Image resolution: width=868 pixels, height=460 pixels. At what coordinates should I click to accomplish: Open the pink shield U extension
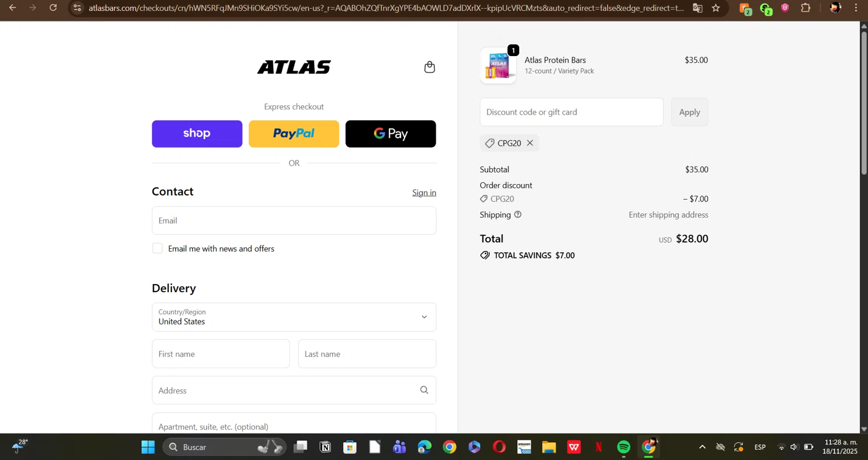pyautogui.click(x=785, y=8)
